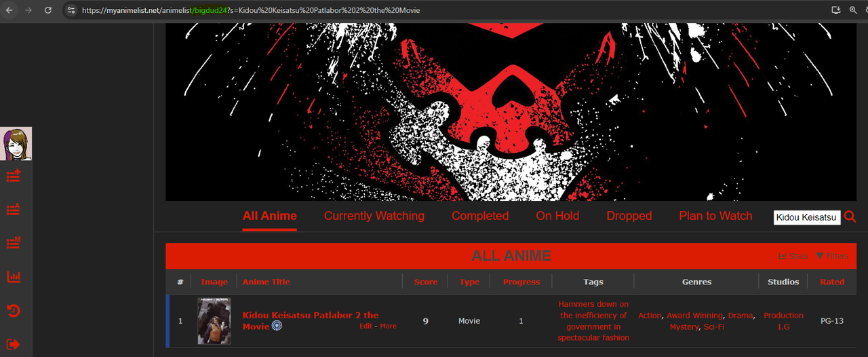Viewport: 868px width, 357px height.
Task: Switch to the Currently Watching tab
Action: (x=374, y=216)
